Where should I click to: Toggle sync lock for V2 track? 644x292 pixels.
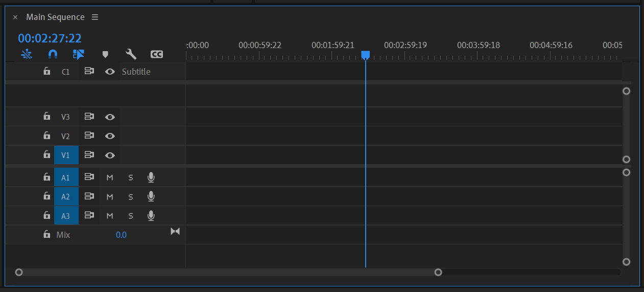point(89,136)
